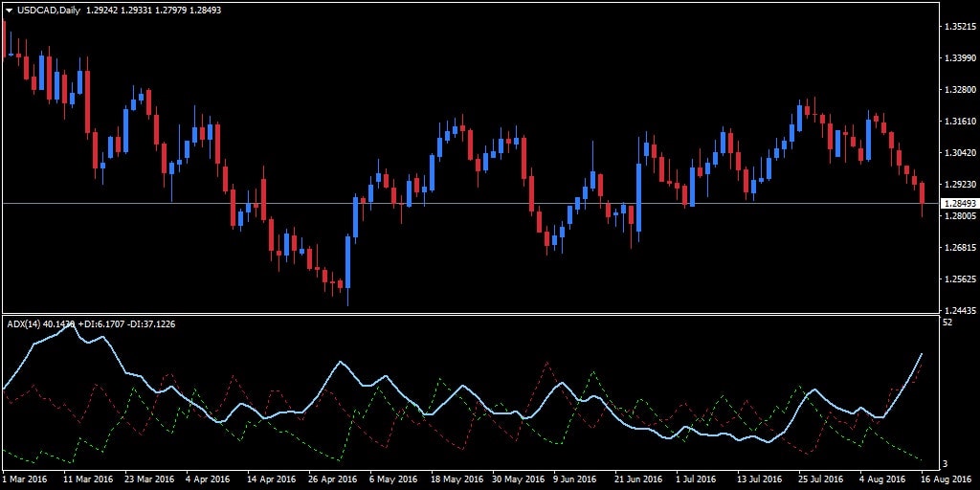This screenshot has width=980, height=490.
Task: Select the 1.26815 price axis label
Action: 960,248
